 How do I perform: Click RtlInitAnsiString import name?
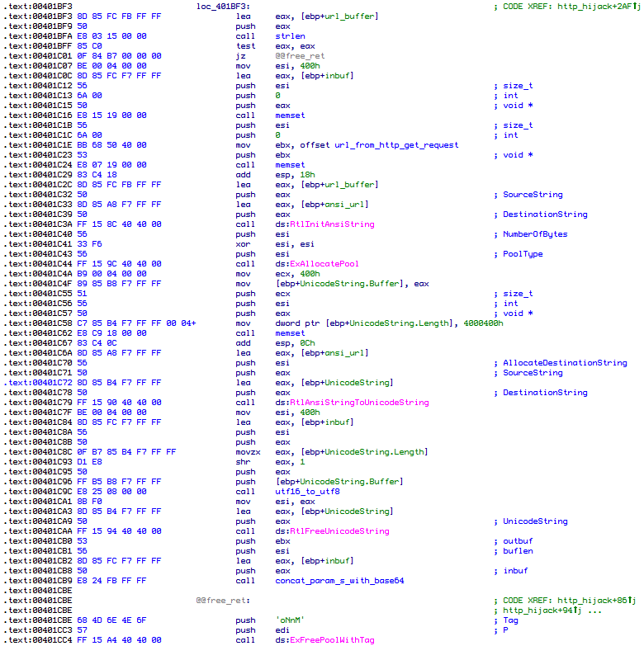pos(332,224)
